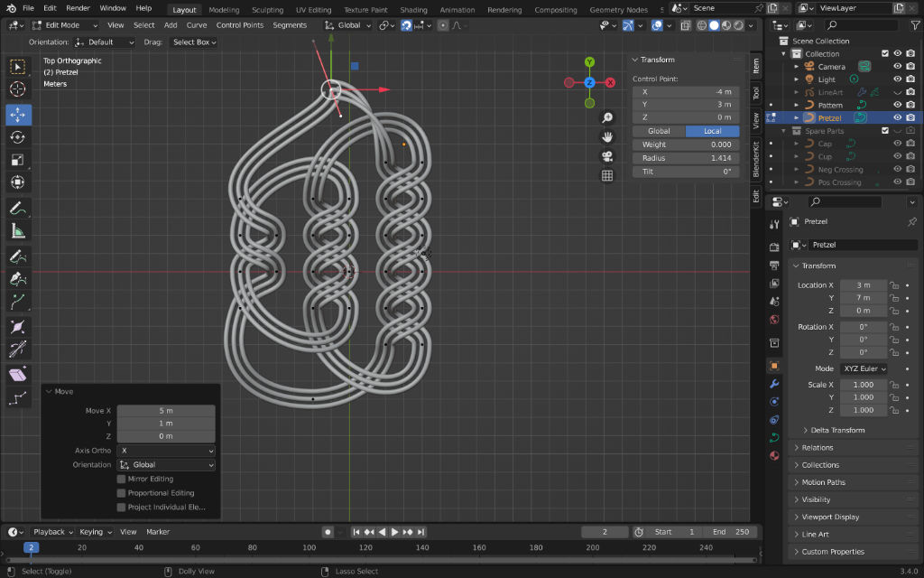Image resolution: width=924 pixels, height=578 pixels.
Task: Hide the Pretzel object in outliner
Action: point(897,117)
